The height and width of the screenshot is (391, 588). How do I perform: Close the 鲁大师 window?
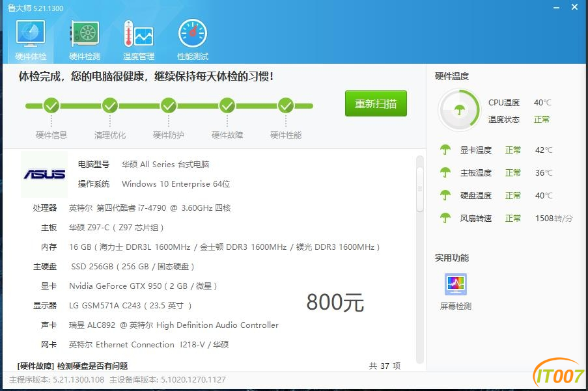[574, 7]
